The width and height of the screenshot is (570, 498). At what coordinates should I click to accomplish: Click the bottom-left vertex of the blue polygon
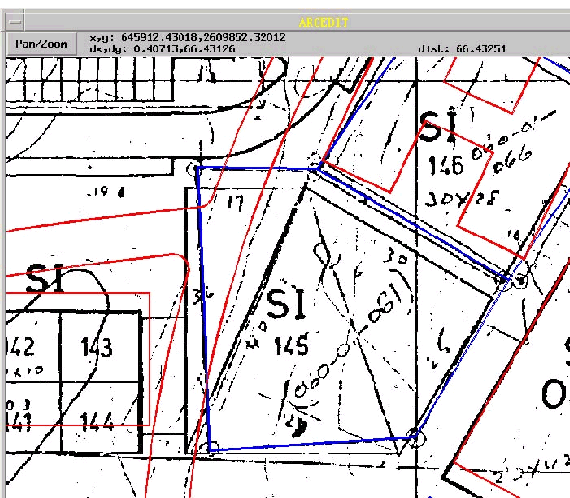click(x=210, y=450)
